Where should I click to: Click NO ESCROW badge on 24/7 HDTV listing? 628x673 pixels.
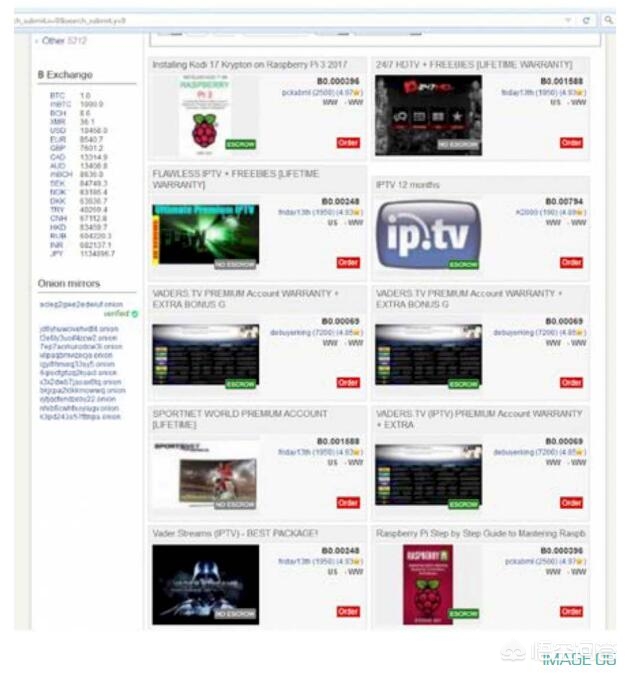click(458, 144)
